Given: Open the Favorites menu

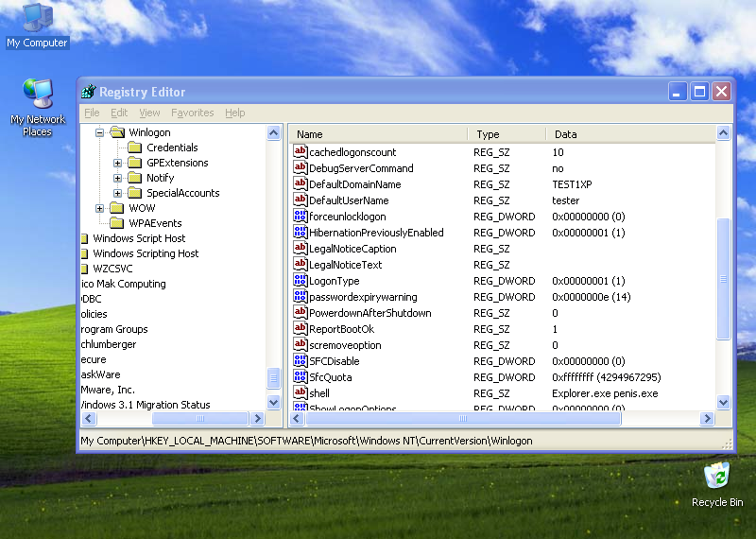Looking at the screenshot, I should pos(193,113).
